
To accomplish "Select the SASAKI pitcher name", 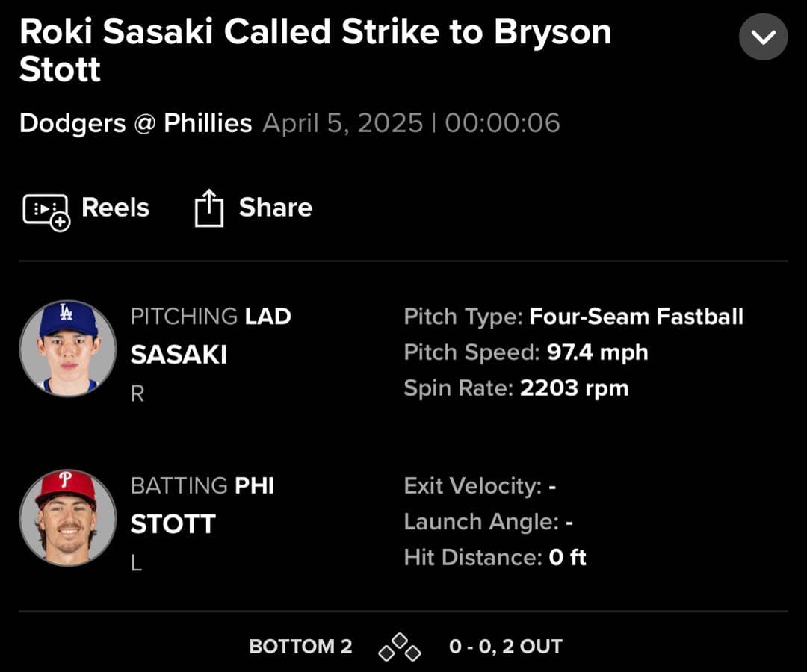I will [179, 355].
